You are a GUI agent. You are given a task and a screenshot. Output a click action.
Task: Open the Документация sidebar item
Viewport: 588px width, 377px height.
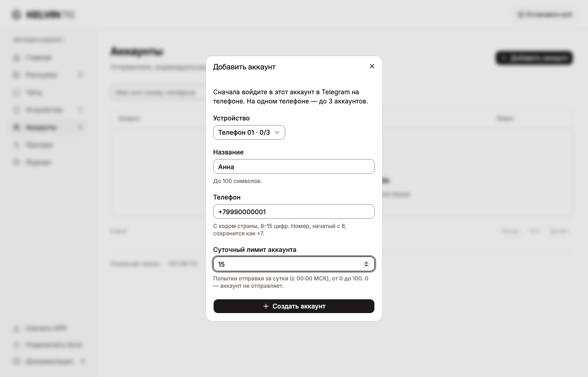pyautogui.click(x=48, y=361)
